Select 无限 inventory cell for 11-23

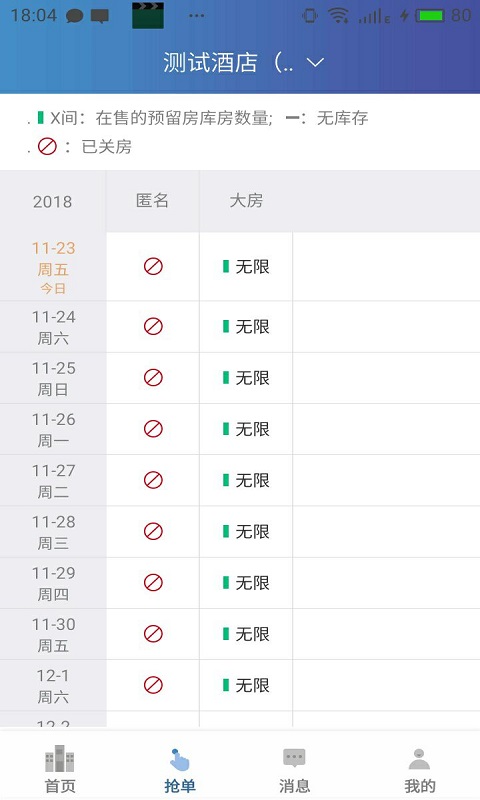point(246,266)
